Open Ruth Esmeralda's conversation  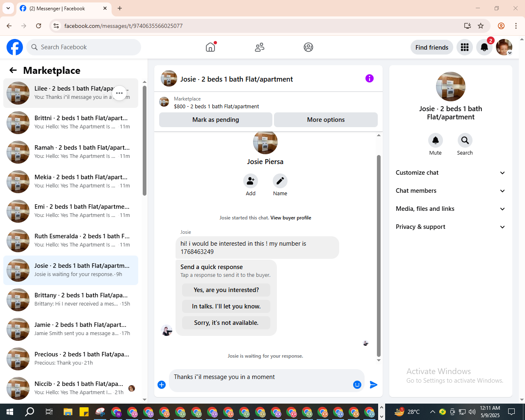click(x=71, y=241)
